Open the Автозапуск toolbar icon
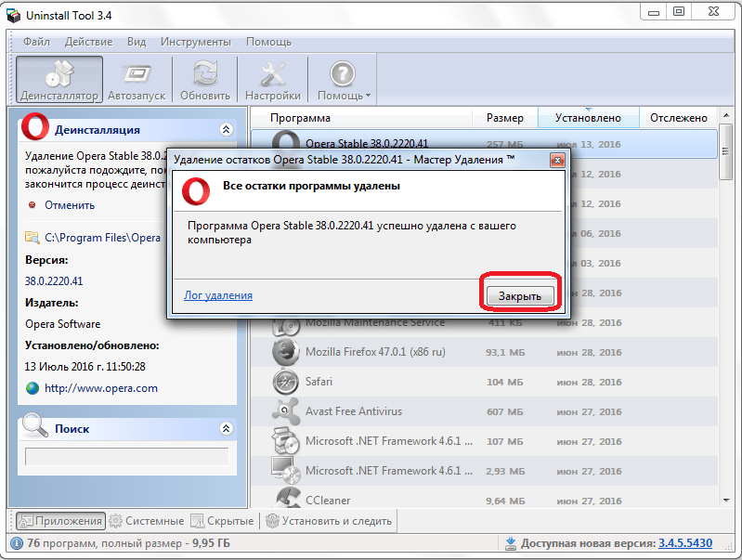Viewport: 742px width, 560px height. pyautogui.click(x=137, y=80)
